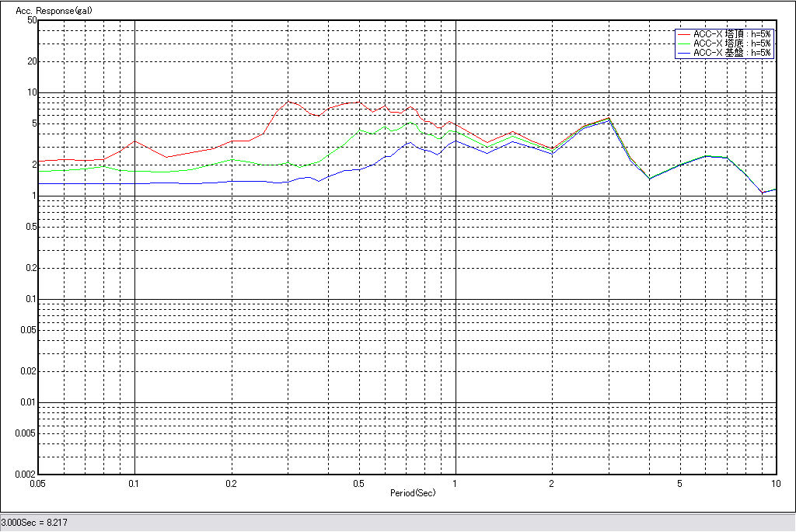The image size is (796, 532).
Task: Click the y-axis label 50
Action: (32, 20)
